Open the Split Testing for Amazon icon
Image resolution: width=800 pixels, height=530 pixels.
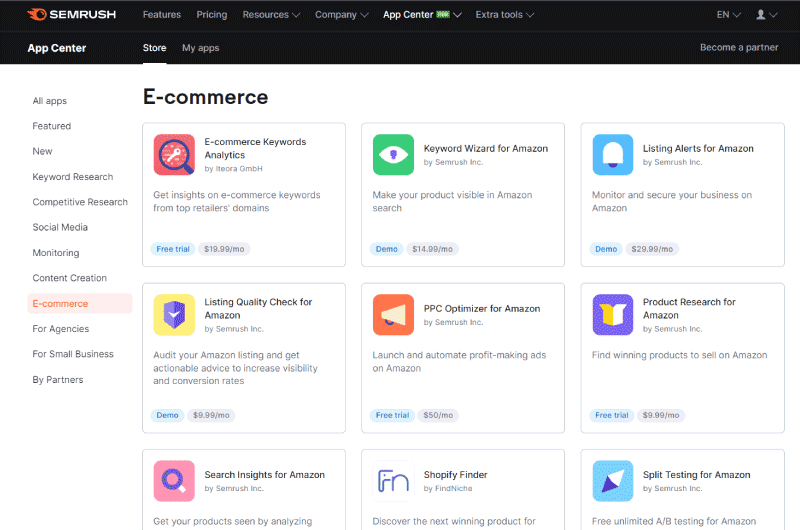[x=613, y=481]
